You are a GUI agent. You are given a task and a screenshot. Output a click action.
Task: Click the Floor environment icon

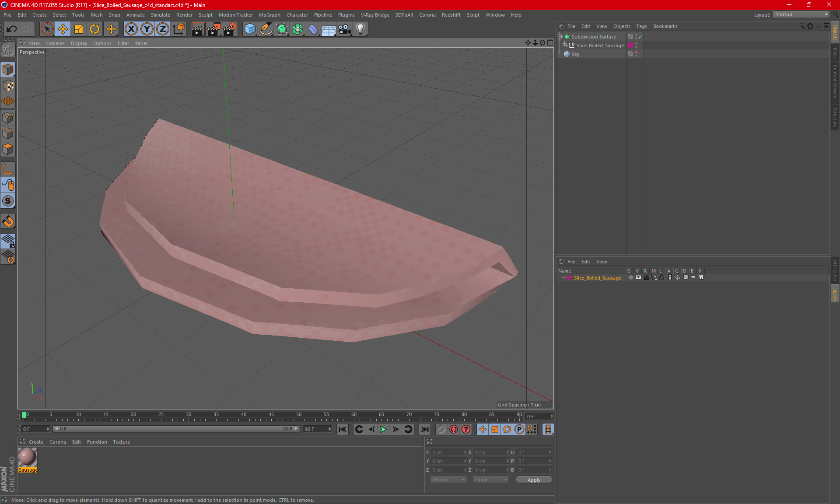click(x=329, y=29)
